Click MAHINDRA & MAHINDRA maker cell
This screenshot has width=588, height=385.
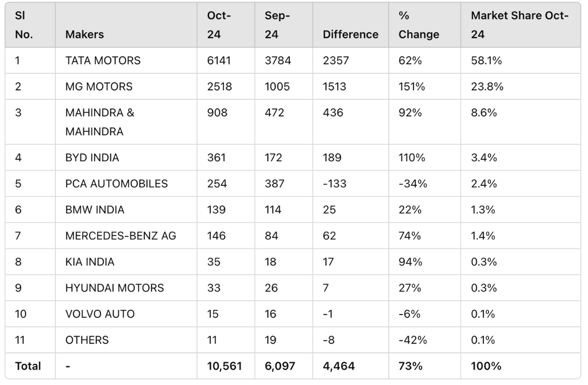point(100,122)
